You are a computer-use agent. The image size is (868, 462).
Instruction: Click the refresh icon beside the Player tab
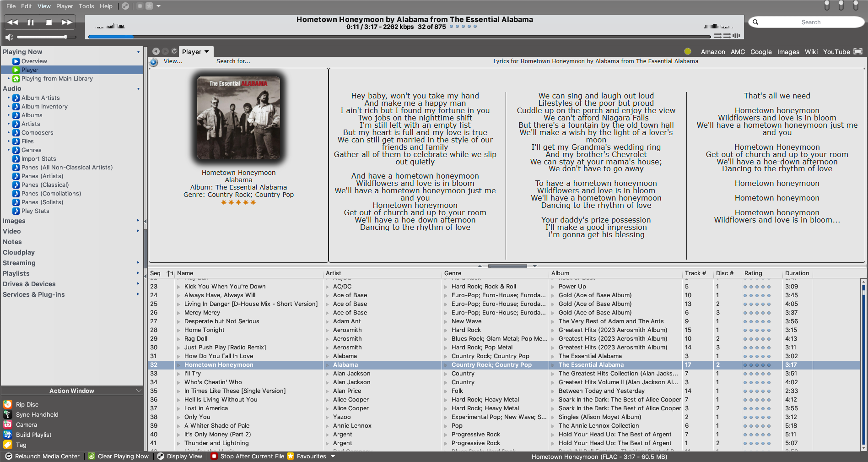(x=174, y=51)
